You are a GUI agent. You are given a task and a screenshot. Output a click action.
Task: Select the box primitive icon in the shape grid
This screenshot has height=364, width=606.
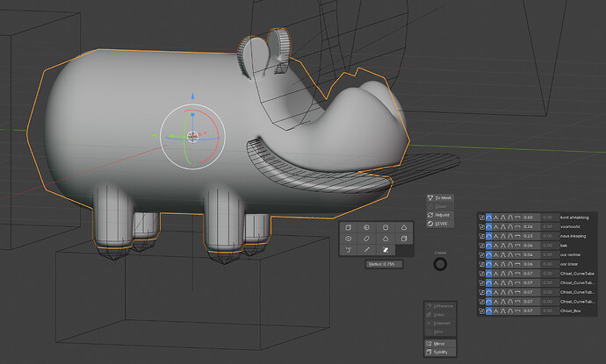click(x=348, y=227)
